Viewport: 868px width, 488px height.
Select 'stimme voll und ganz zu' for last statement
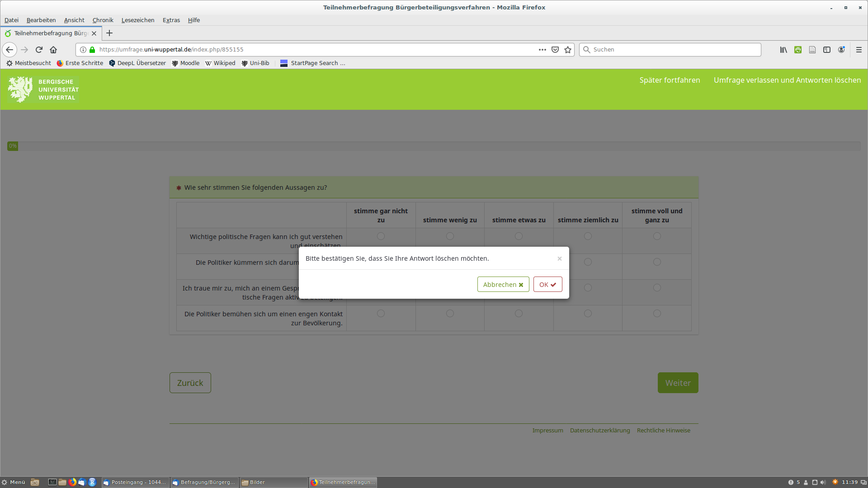tap(657, 314)
